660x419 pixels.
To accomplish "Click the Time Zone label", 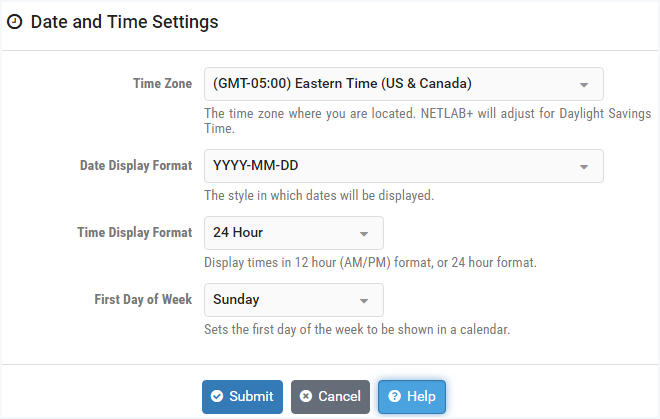I will [x=162, y=83].
